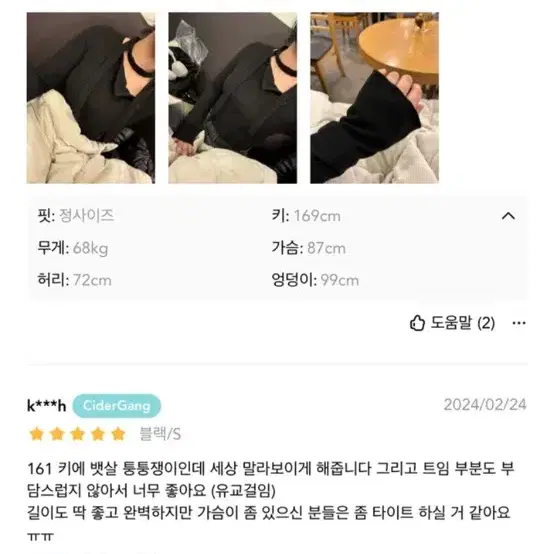Click the CiderGang badge
554x554 pixels.
(117, 406)
